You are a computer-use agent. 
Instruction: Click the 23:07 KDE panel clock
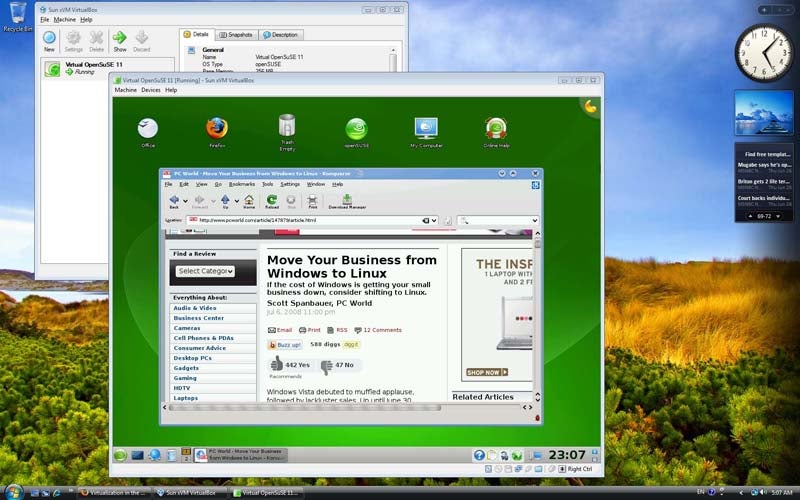pyautogui.click(x=567, y=455)
